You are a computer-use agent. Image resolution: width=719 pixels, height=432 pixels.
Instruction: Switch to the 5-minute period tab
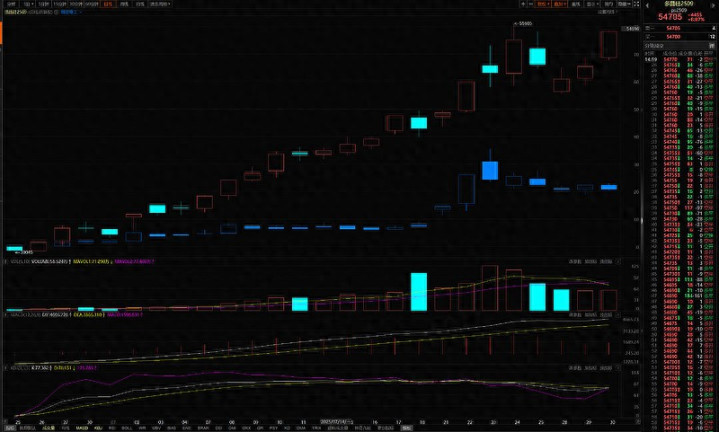(x=44, y=4)
